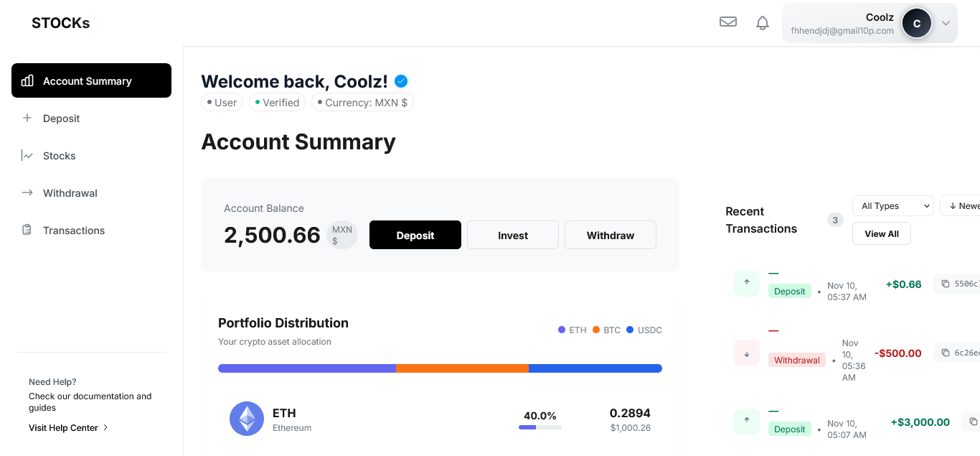Image resolution: width=980 pixels, height=456 pixels.
Task: Click the Ethereum coin icon
Action: [x=247, y=419]
